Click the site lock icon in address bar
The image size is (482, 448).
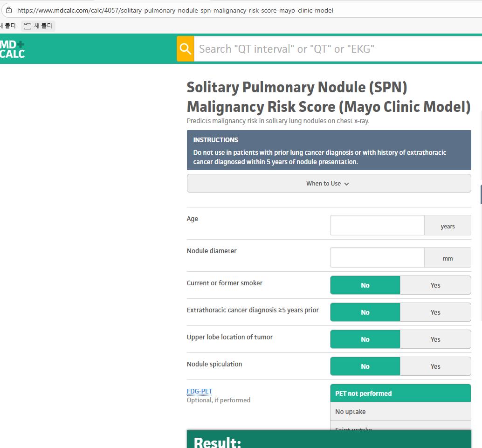point(8,10)
